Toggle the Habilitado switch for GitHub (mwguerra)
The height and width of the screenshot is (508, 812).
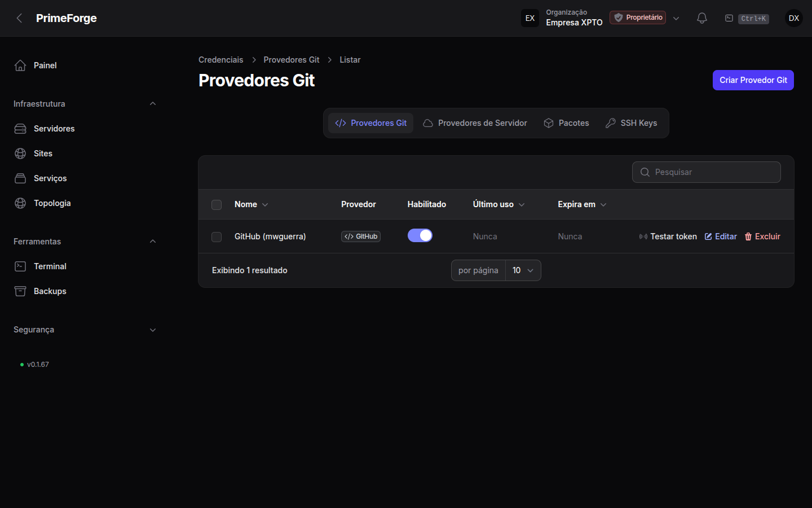tap(420, 235)
